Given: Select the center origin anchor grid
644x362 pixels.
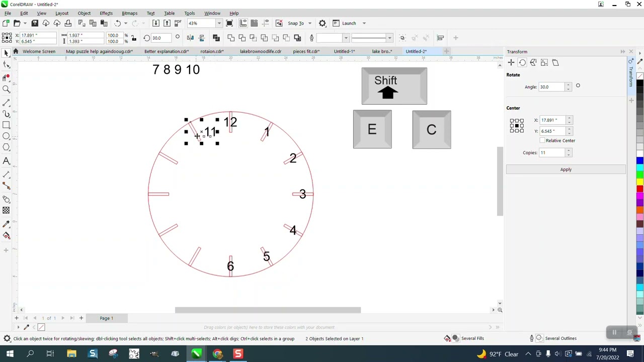Looking at the screenshot, I should coord(517,126).
